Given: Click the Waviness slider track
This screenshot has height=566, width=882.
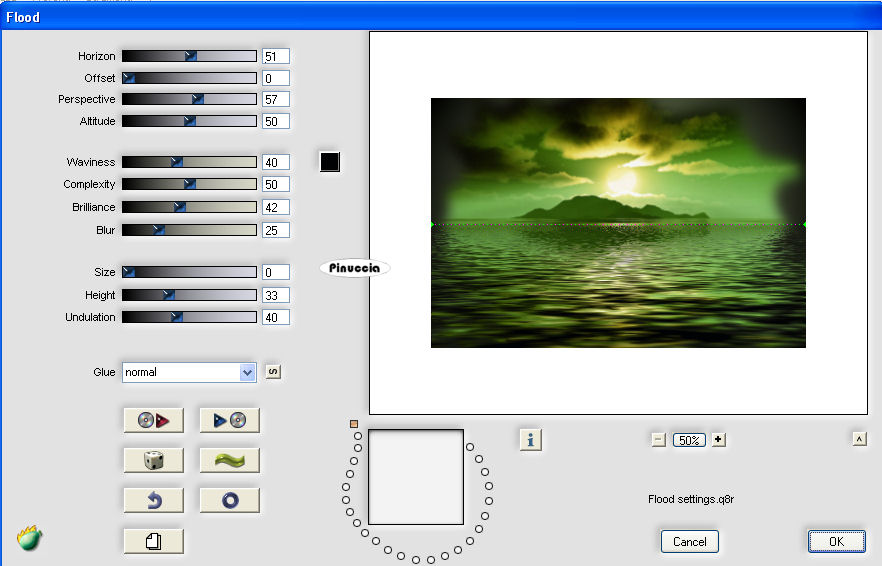Looking at the screenshot, I should [x=189, y=162].
